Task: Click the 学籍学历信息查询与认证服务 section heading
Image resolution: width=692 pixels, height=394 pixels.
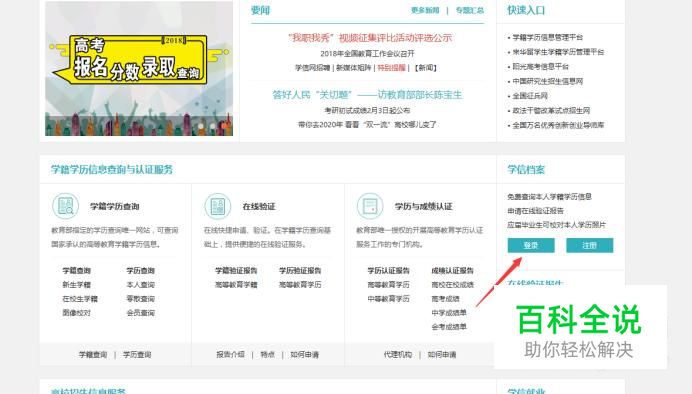Action: (x=112, y=169)
